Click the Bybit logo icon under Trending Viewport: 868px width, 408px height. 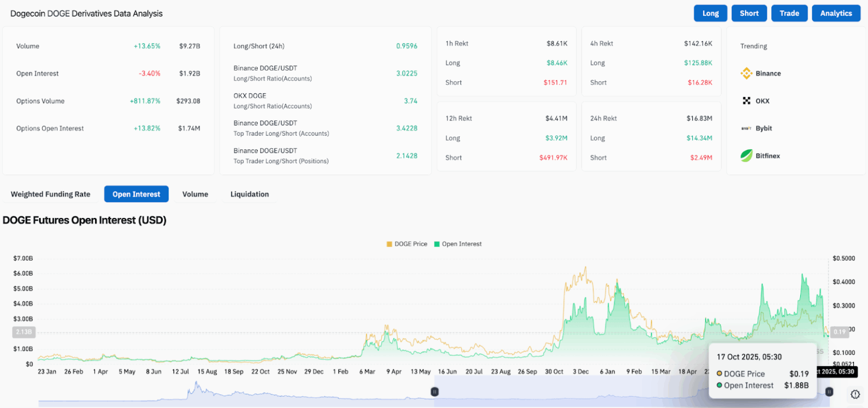pos(747,128)
